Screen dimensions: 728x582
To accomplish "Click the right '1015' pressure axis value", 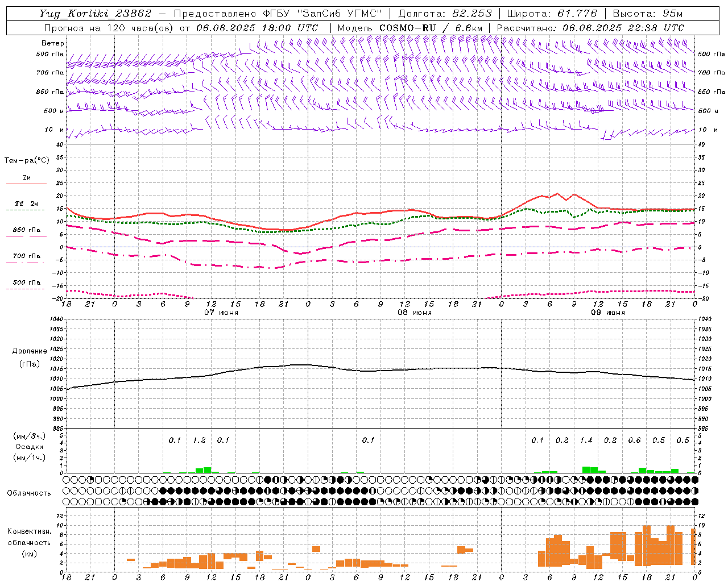I will coord(705,369).
